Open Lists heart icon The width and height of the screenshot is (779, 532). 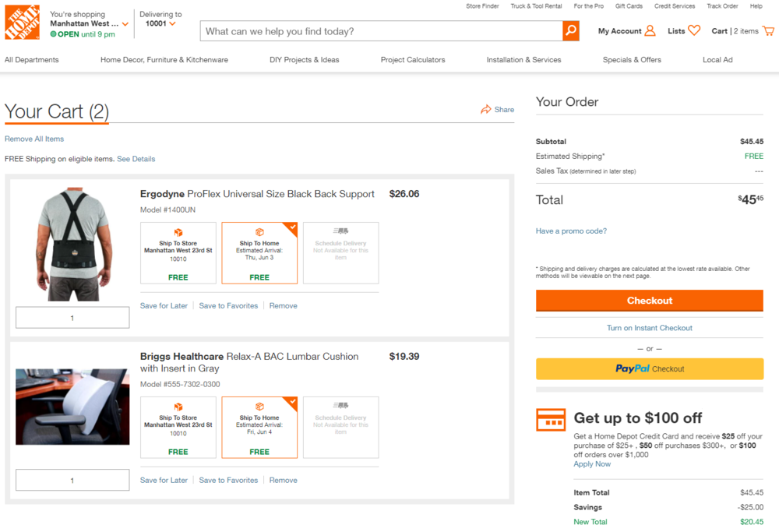(694, 31)
